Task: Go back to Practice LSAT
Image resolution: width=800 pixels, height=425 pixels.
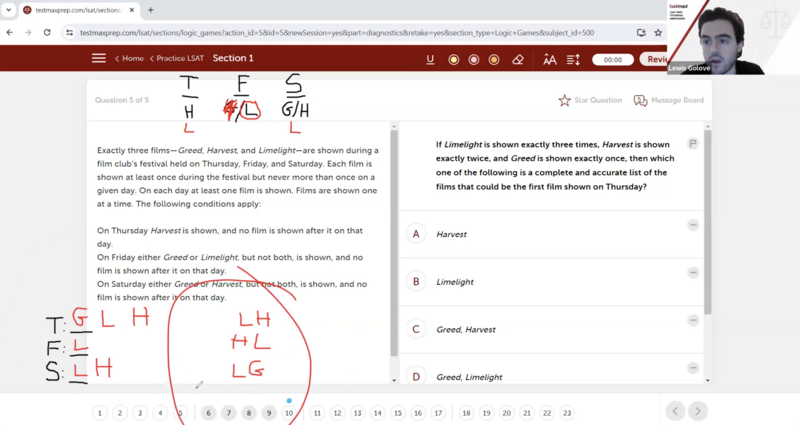Action: [180, 59]
